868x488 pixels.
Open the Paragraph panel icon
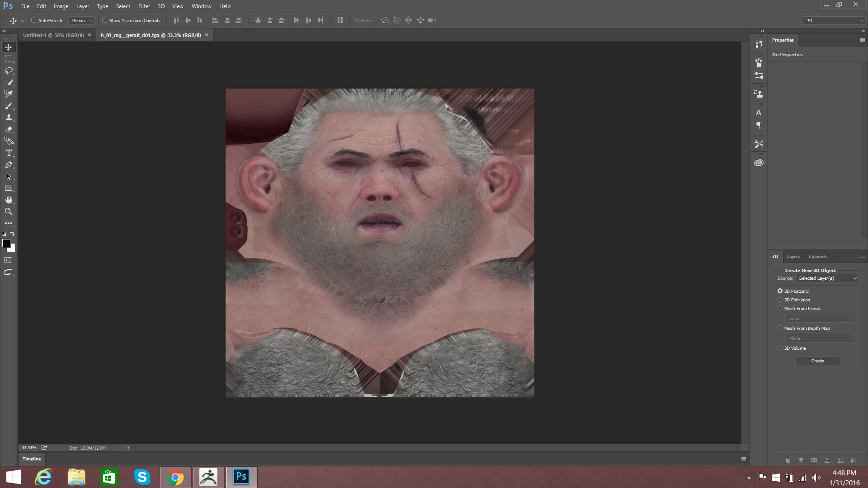tap(759, 125)
